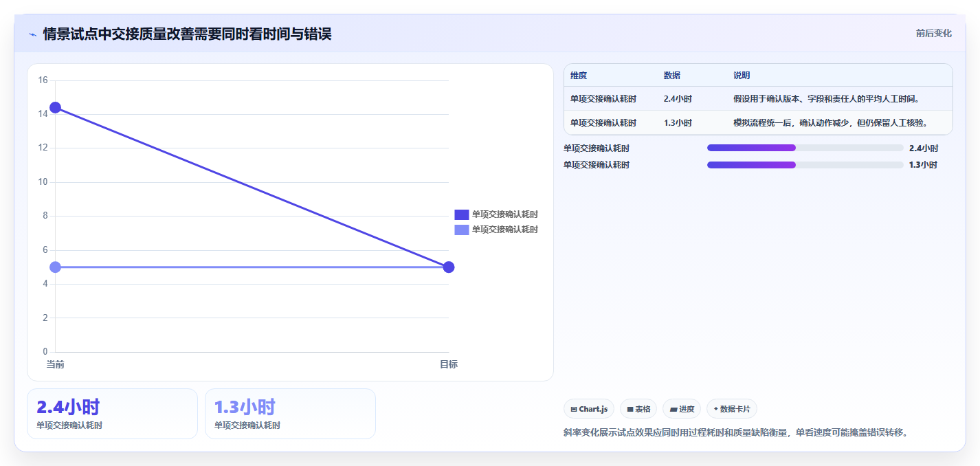The height and width of the screenshot is (466, 980).
Task: Toggle the dark indigo legend swatch series
Action: [461, 214]
